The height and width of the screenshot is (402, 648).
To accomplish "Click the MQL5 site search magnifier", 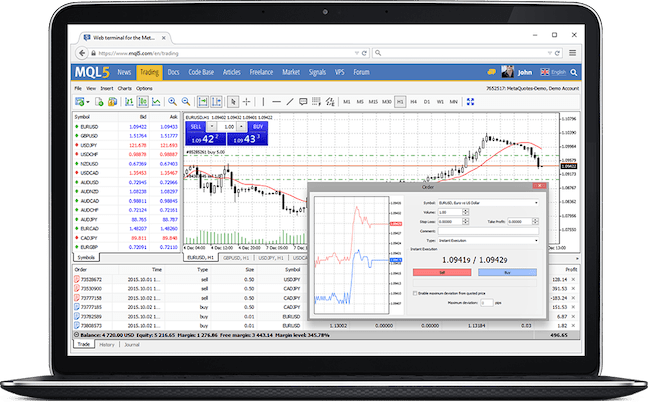I will click(574, 72).
